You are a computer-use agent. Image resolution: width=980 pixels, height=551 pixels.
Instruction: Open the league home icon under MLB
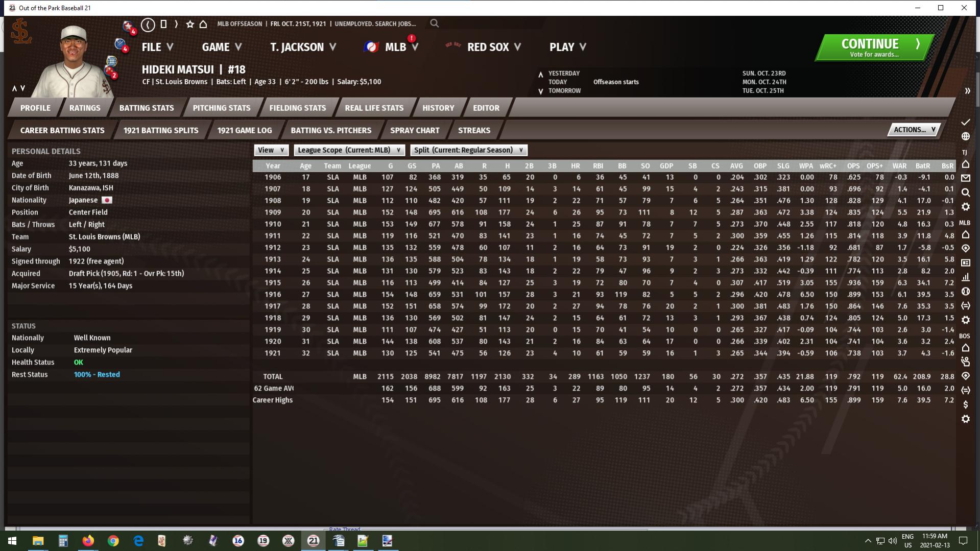tap(965, 234)
